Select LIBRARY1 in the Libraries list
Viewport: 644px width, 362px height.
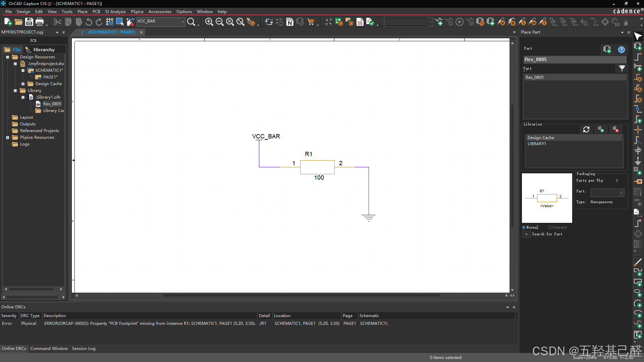(x=537, y=144)
